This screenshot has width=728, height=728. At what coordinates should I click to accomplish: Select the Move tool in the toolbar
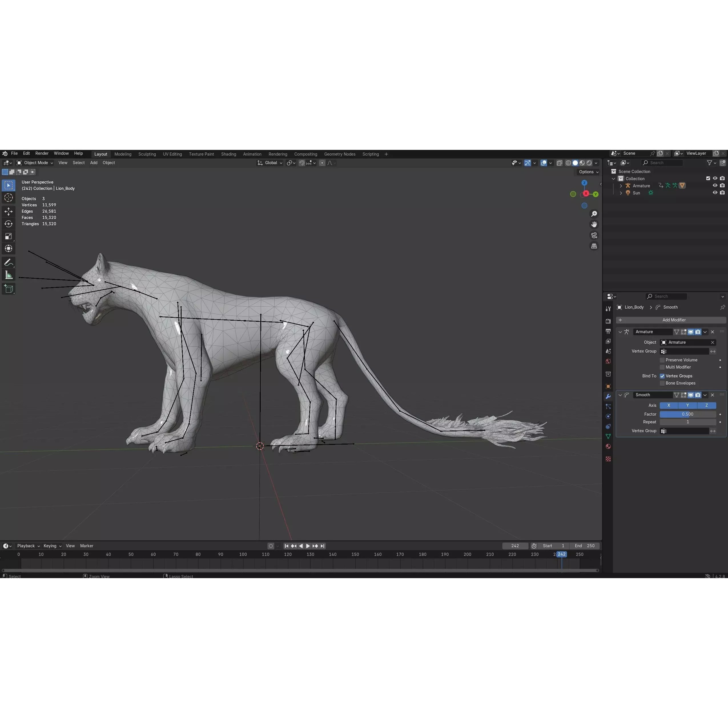[8, 211]
